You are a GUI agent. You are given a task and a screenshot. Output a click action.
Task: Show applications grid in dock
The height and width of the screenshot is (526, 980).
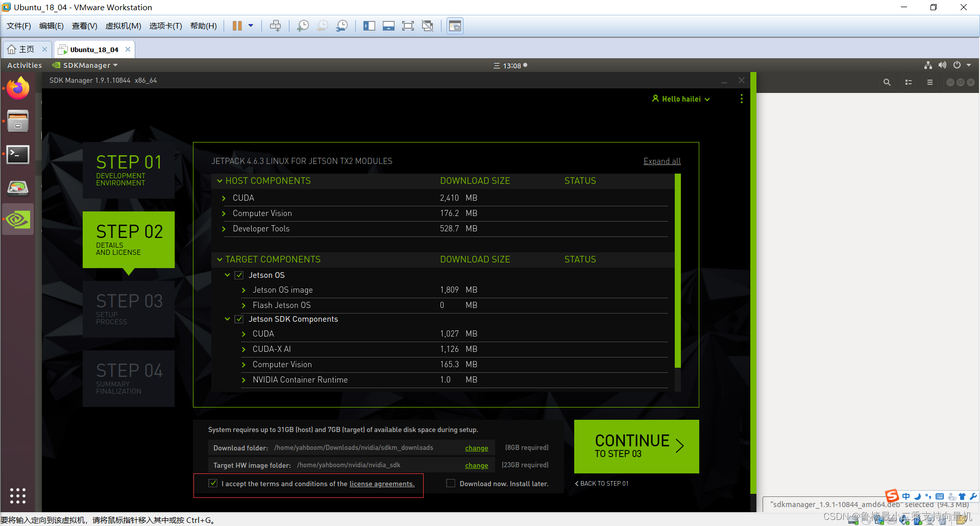click(x=18, y=495)
